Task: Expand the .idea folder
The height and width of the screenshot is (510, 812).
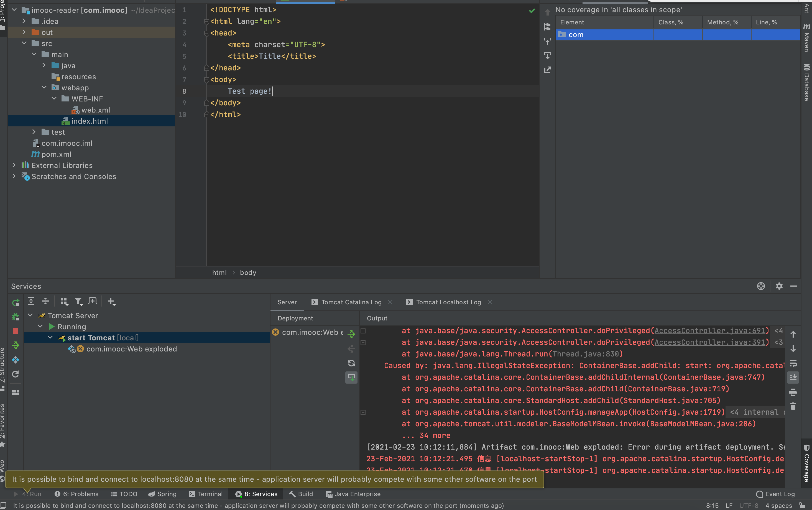Action: pos(24,21)
